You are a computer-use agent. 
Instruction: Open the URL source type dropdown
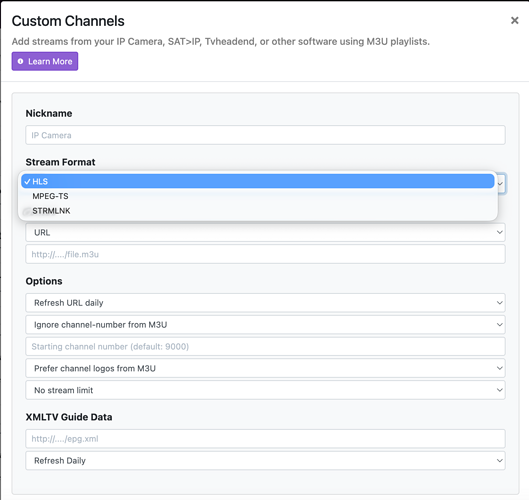265,232
